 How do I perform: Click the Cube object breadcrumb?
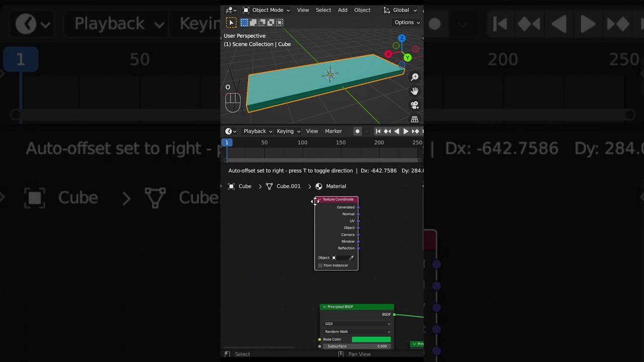click(x=245, y=186)
